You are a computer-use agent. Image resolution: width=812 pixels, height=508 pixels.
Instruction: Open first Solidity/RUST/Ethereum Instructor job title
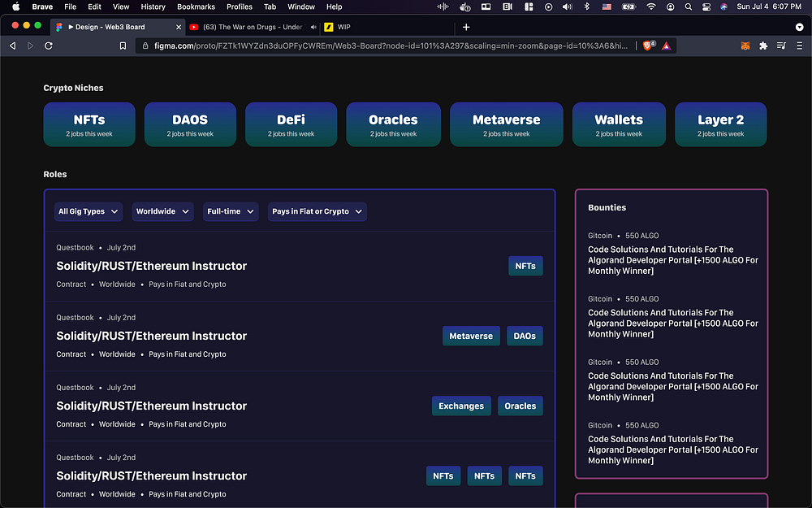[152, 266]
